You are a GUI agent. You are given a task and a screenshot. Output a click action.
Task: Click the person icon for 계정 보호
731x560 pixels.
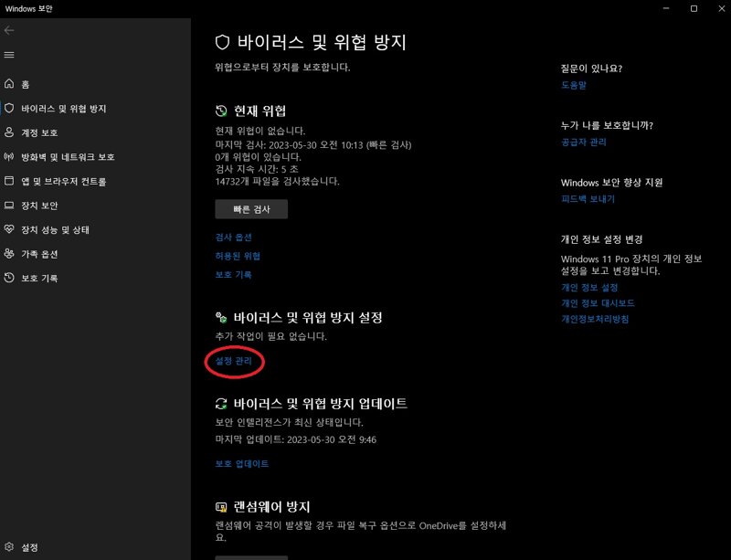(x=9, y=132)
